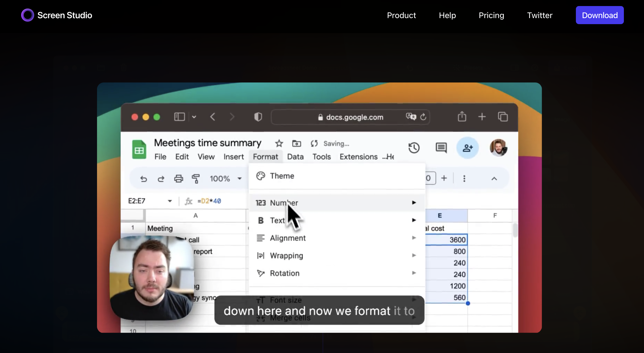Open version history clock icon
The width and height of the screenshot is (644, 353).
click(x=414, y=148)
